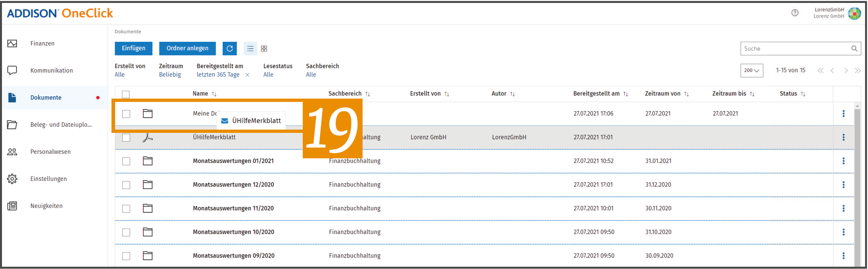Click the Ordner anlegen button
The height and width of the screenshot is (269, 868).
[x=187, y=49]
